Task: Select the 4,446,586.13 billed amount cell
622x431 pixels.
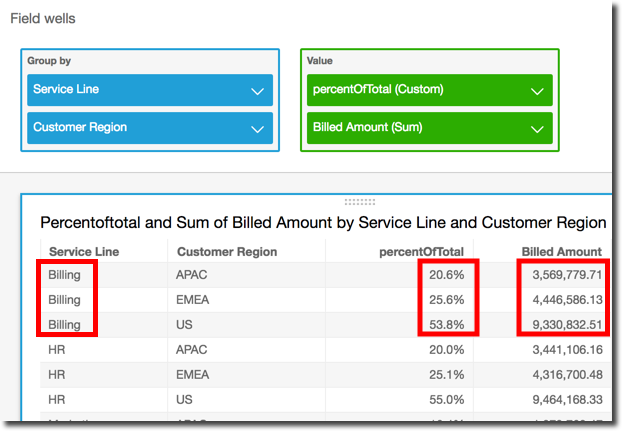Action: (568, 299)
